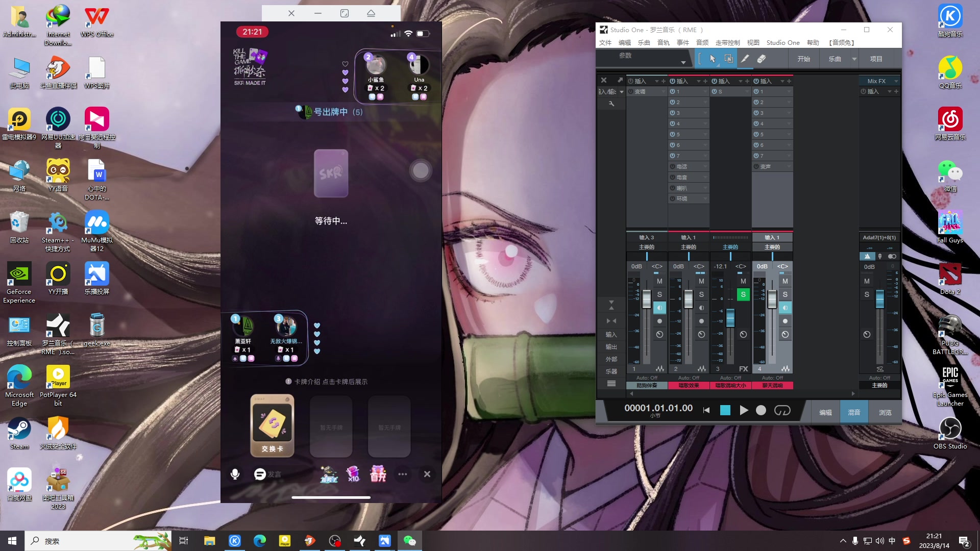The image size is (980, 551).
Task: Open the 主要的 output selector on channel 4
Action: (772, 247)
